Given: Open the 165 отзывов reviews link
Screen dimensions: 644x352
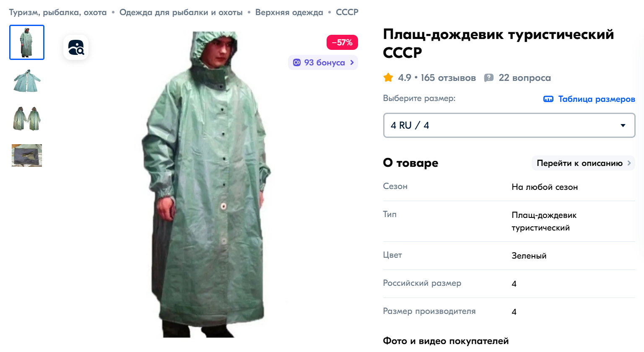Looking at the screenshot, I should 448,78.
